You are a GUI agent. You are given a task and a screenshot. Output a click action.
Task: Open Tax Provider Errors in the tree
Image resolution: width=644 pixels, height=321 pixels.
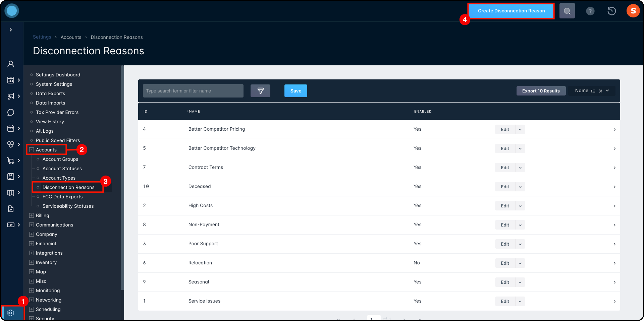57,112
